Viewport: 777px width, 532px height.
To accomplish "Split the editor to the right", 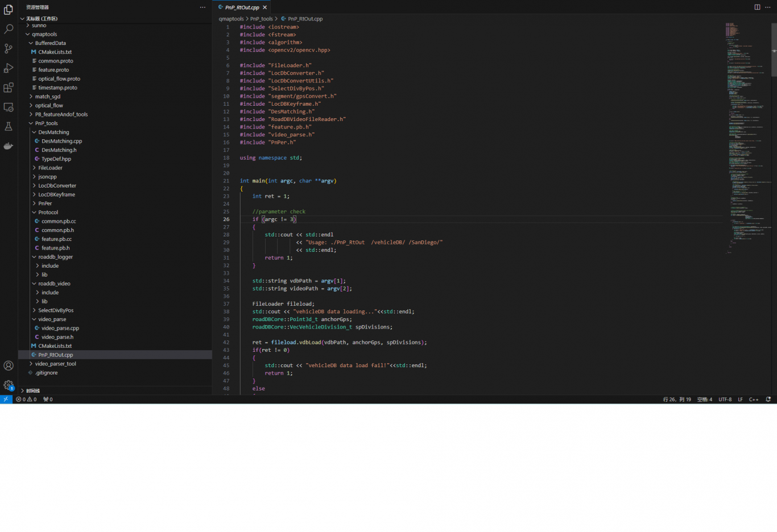I will coord(757,7).
